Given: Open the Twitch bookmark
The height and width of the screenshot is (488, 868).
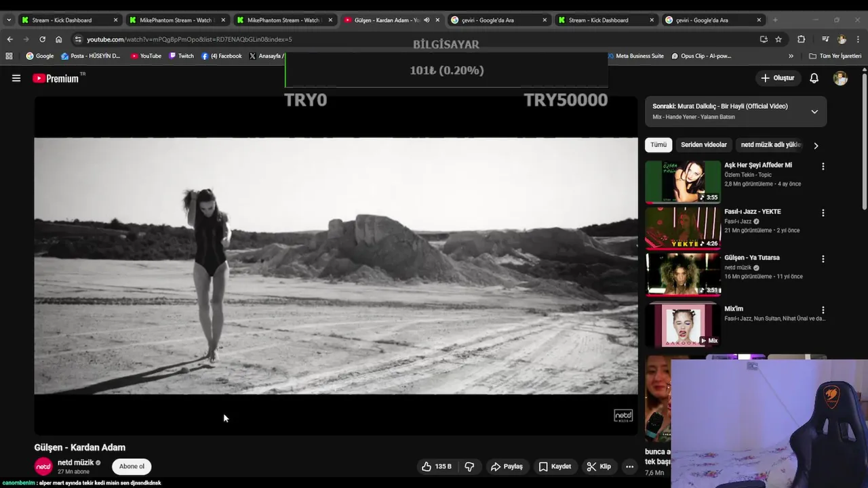Looking at the screenshot, I should click(x=181, y=56).
